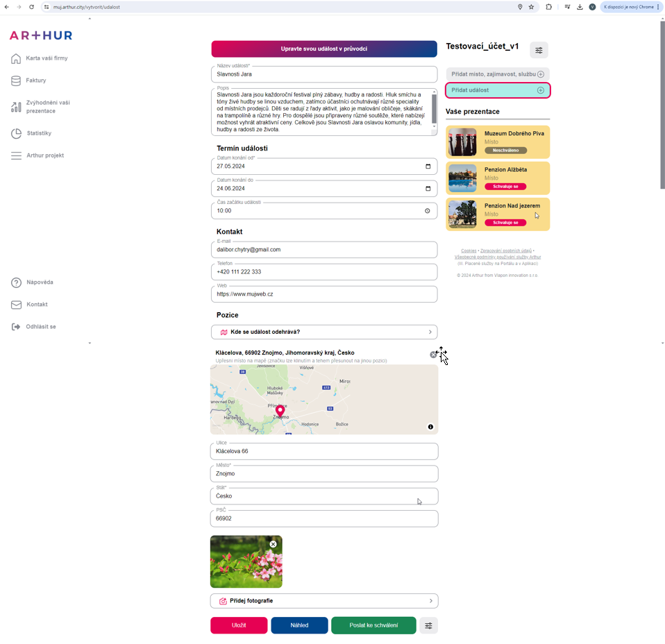Click the options sliders icon next to Poslat ke schválení

coord(428,625)
